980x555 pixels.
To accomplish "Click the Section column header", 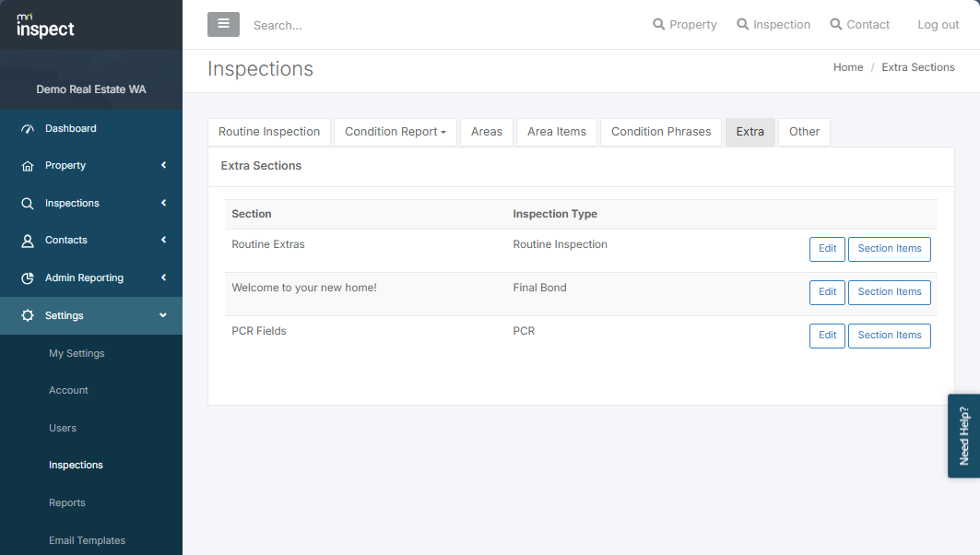I will tap(252, 214).
